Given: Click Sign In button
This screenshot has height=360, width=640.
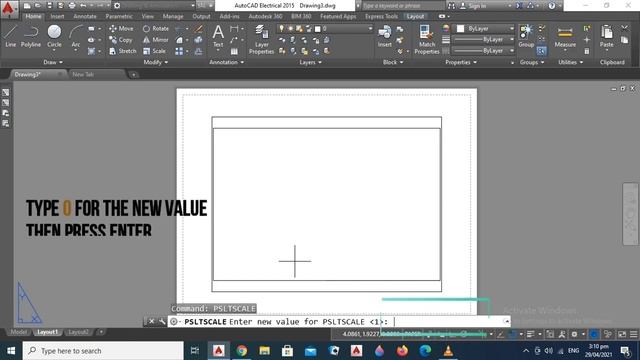Looking at the screenshot, I should (x=473, y=6).
